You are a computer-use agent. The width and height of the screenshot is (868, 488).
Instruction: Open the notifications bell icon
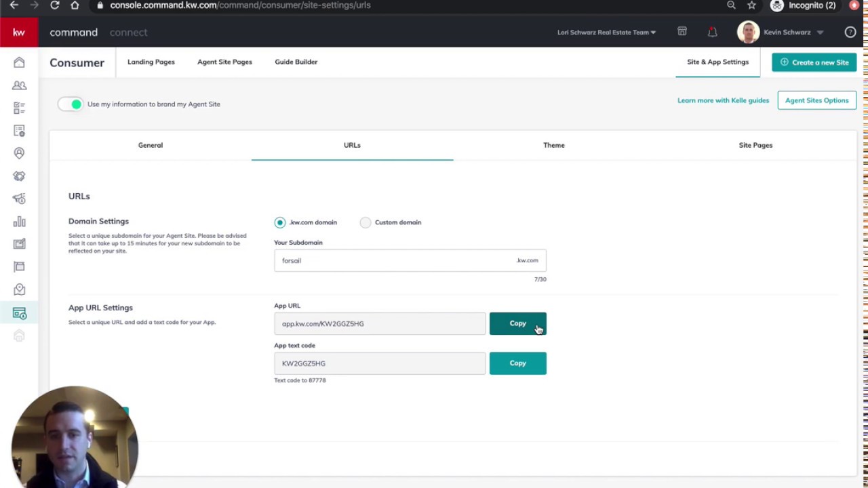712,32
